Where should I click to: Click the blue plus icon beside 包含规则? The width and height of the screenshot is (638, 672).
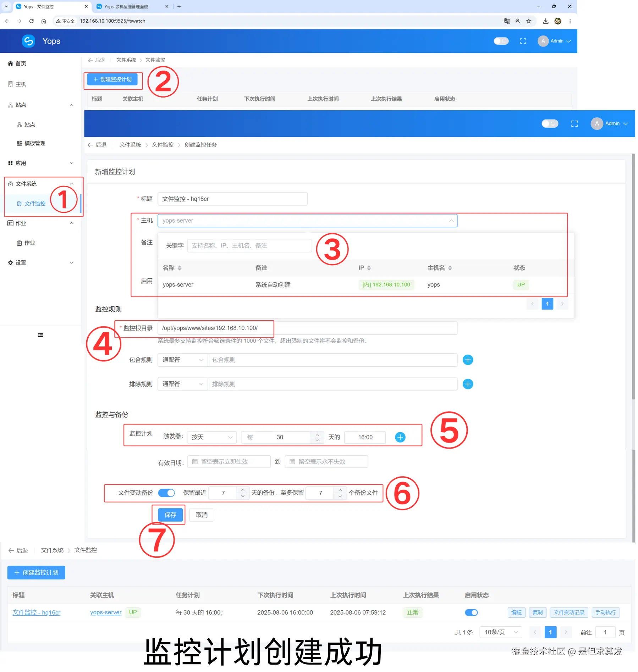point(468,360)
